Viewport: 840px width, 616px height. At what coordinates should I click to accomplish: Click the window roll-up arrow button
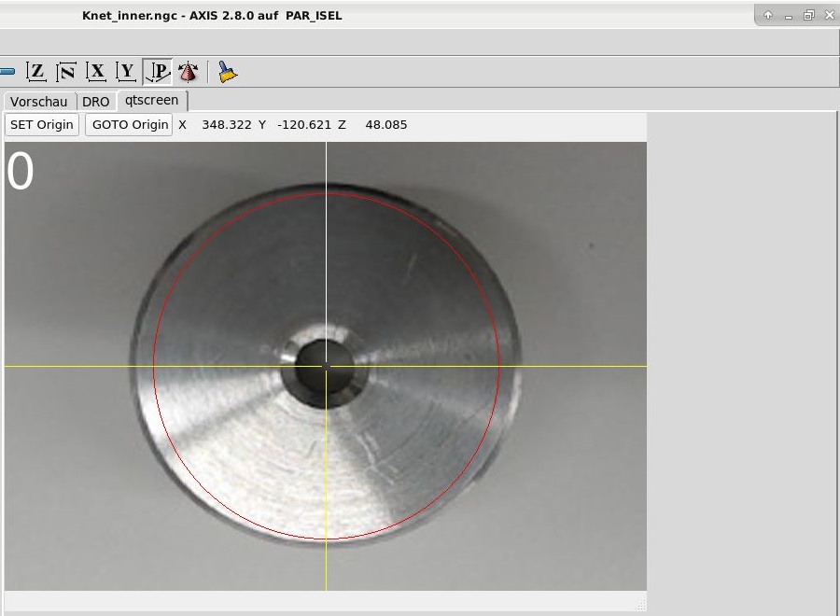pyautogui.click(x=768, y=15)
